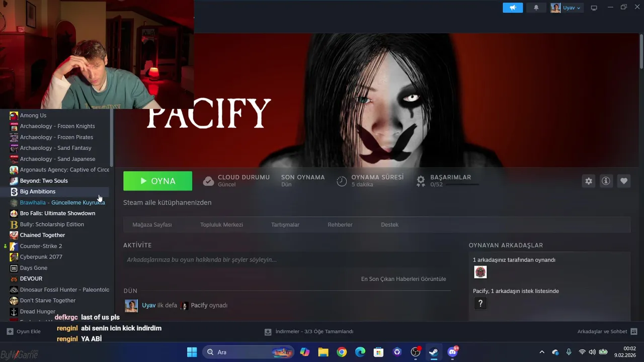This screenshot has width=644, height=362.
Task: Switch to Big Picture mode monitor icon
Action: 594,8
